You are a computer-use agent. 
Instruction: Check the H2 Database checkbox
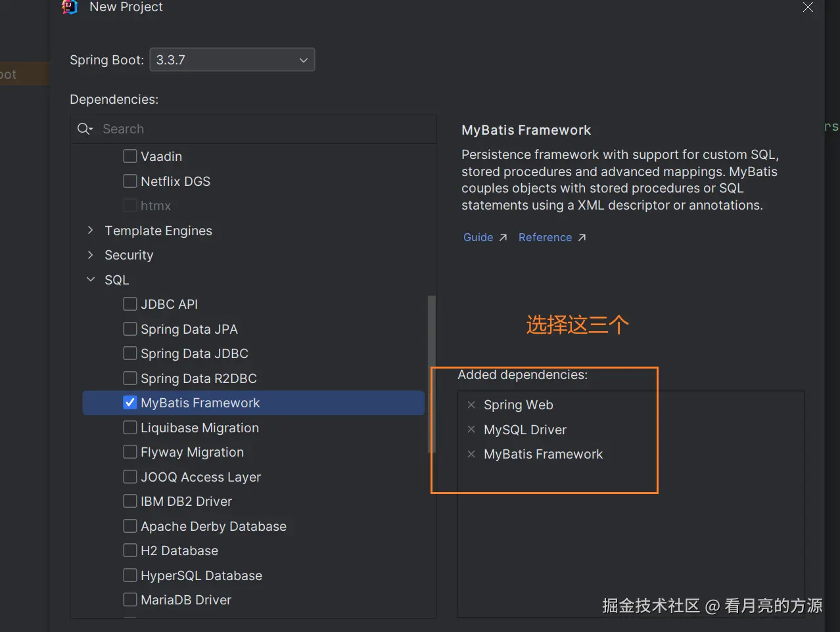130,551
